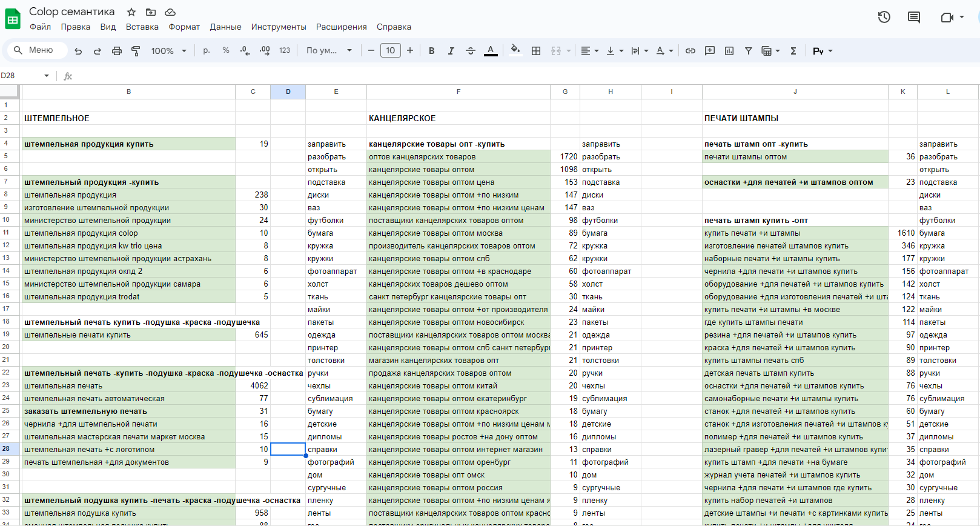Screen dimensions: 980x526
Task: Activate the paint format tool
Action: pyautogui.click(x=136, y=51)
